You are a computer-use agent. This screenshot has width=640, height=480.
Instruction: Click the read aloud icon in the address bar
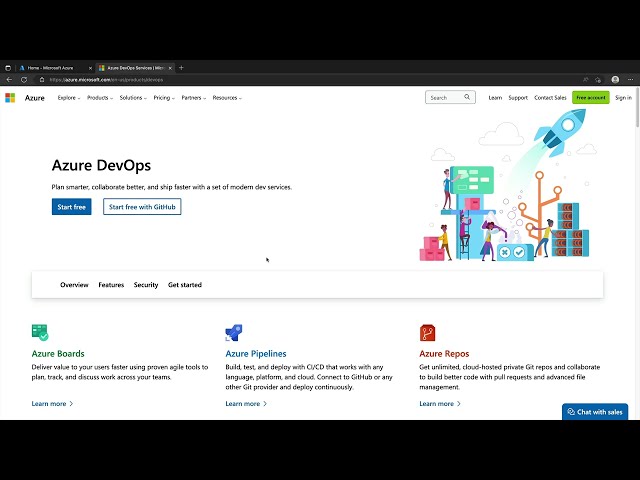click(x=585, y=80)
